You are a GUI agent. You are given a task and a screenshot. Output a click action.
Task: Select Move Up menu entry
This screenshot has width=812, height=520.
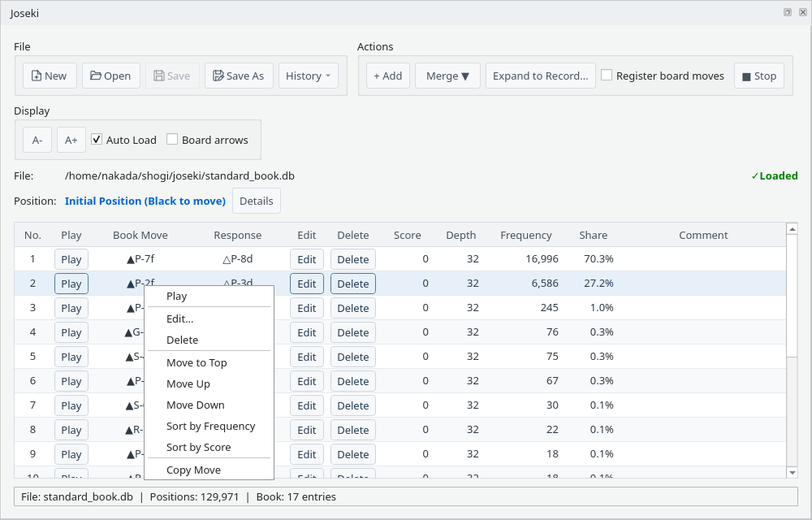coord(209,383)
